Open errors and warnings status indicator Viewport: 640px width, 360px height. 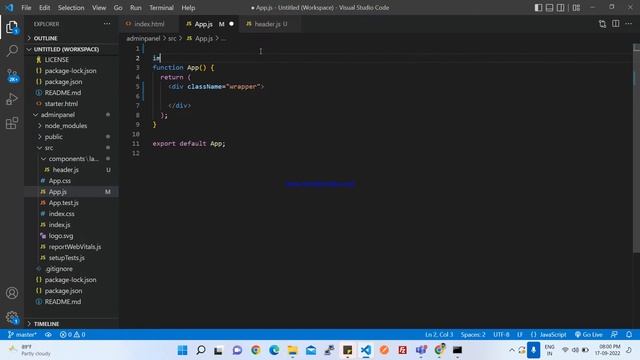[x=72, y=335]
